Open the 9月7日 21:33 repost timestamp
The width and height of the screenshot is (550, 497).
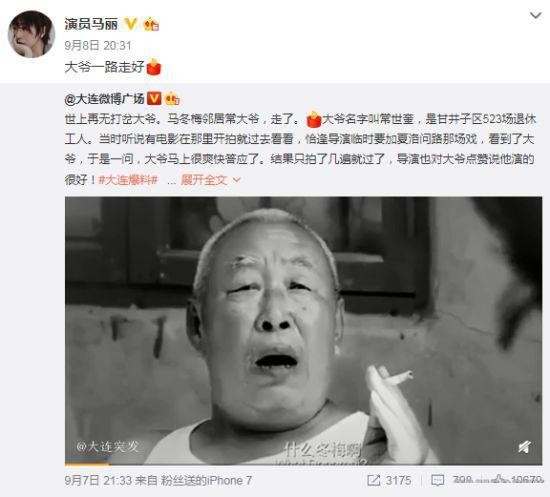pyautogui.click(x=98, y=480)
